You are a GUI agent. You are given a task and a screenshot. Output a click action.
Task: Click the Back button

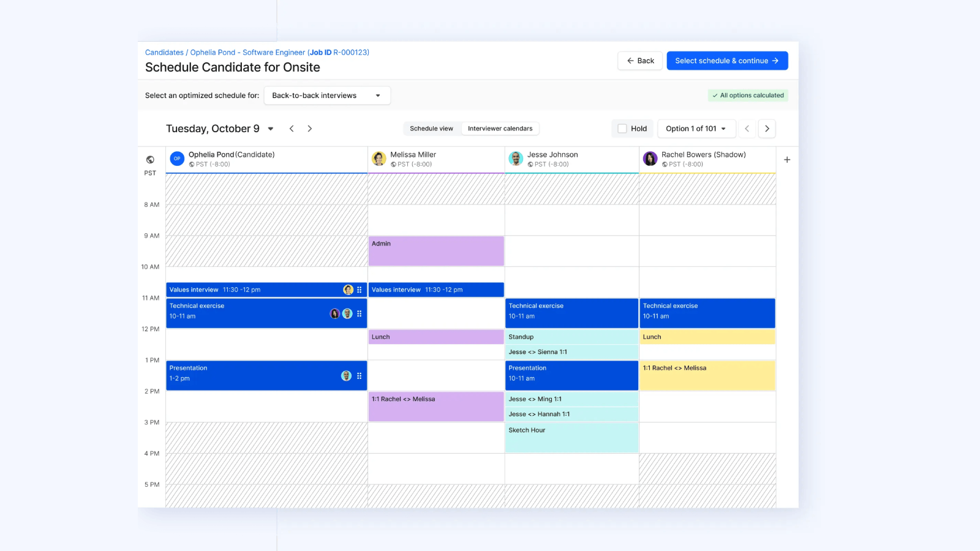pos(640,61)
